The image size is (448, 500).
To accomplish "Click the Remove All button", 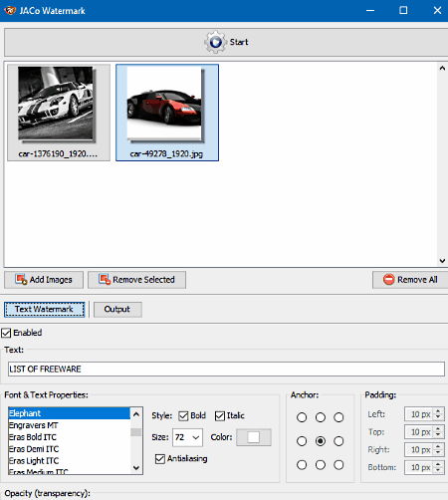I will coord(410,280).
